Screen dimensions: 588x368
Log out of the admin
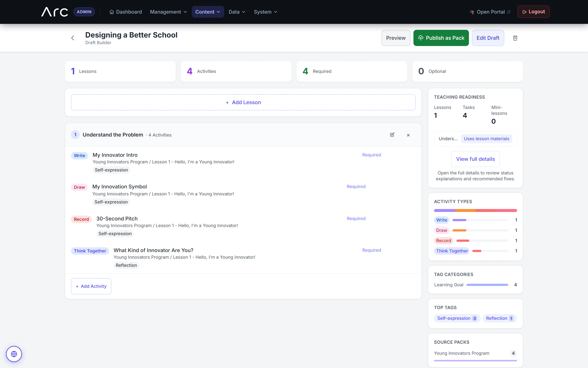coord(533,12)
